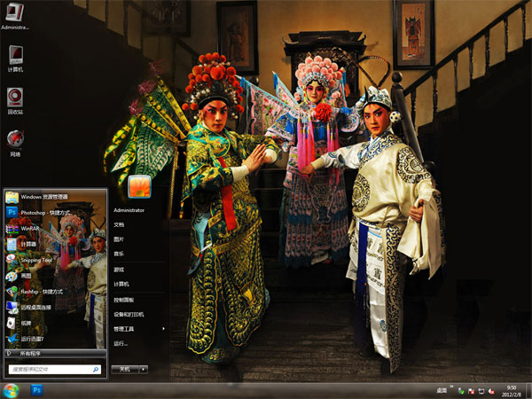Open 设备和打印机 devices and printers
This screenshot has height=399, width=532.
point(129,315)
